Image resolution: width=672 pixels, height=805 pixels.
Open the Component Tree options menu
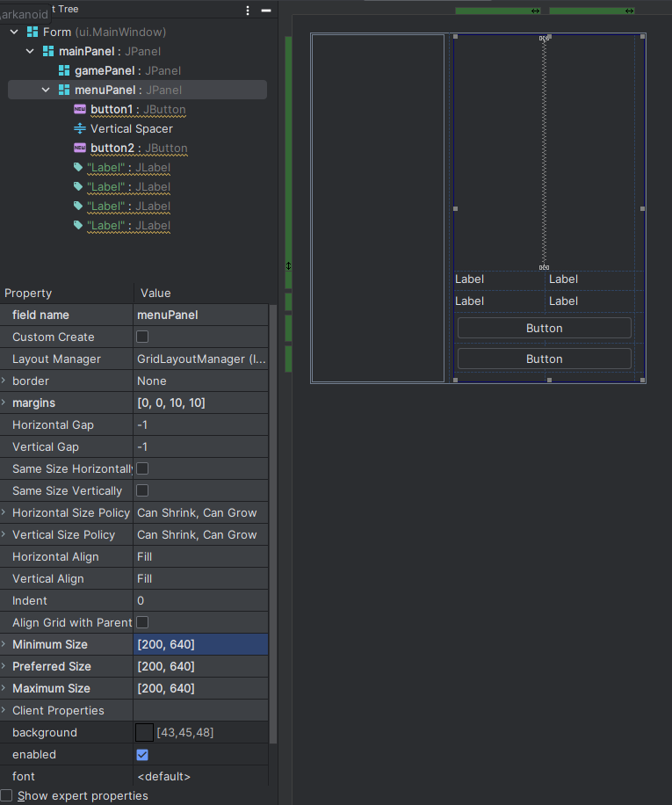pos(249,9)
